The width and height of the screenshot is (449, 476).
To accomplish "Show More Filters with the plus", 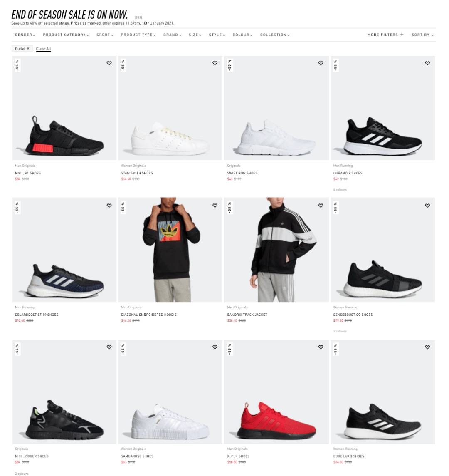I will point(385,35).
